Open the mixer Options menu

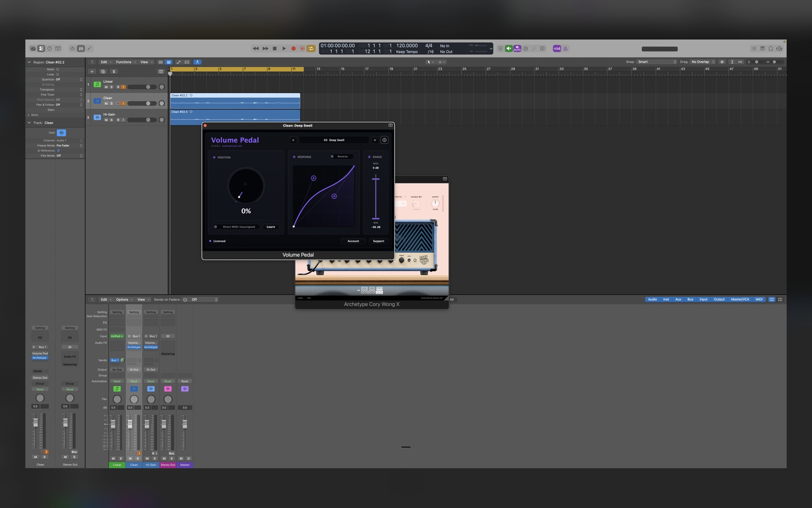124,299
